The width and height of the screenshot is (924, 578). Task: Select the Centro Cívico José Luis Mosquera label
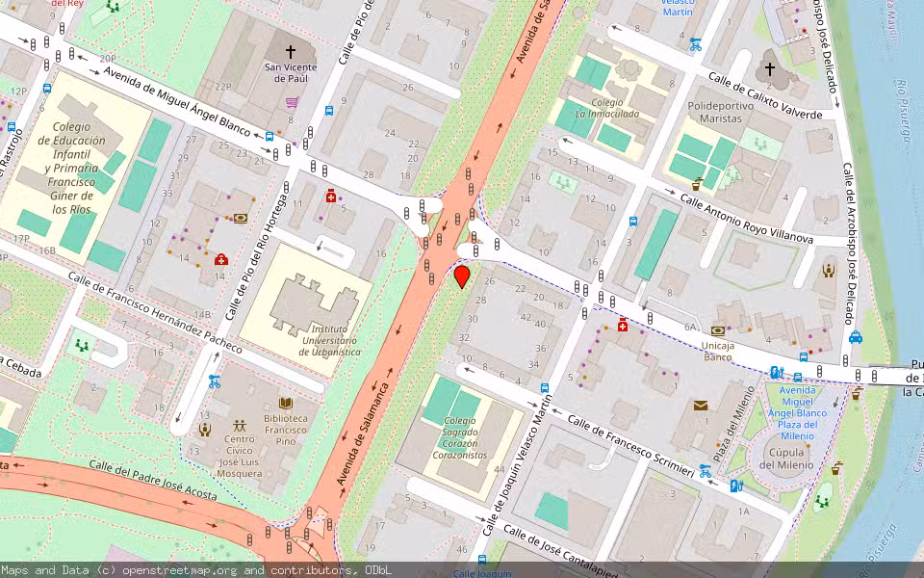coord(240,456)
